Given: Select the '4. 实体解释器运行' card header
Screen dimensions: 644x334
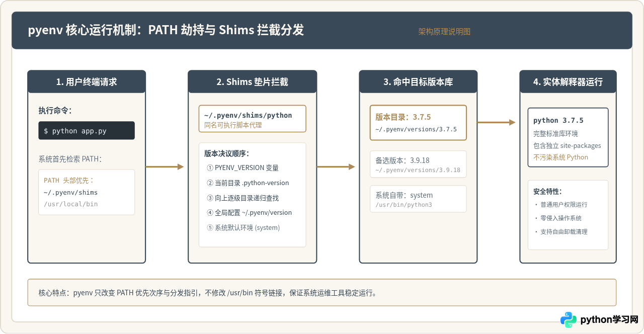Looking at the screenshot, I should 568,81.
